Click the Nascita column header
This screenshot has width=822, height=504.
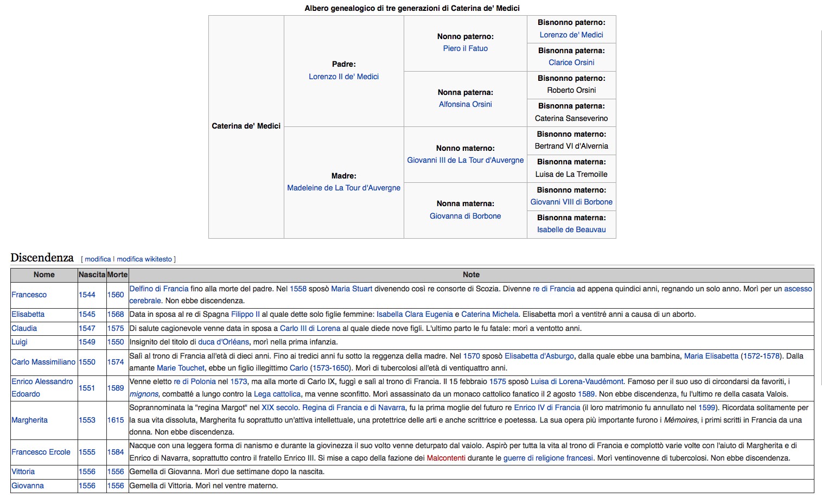pyautogui.click(x=92, y=275)
